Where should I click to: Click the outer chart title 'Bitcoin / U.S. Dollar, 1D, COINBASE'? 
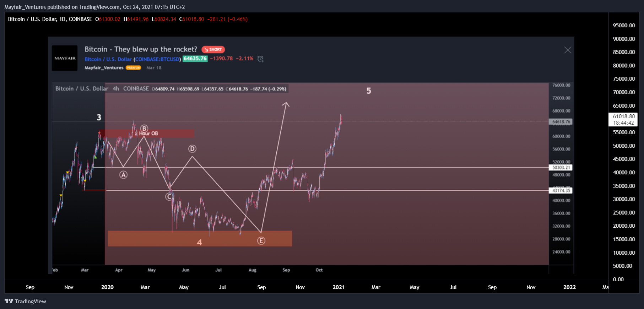[x=50, y=19]
